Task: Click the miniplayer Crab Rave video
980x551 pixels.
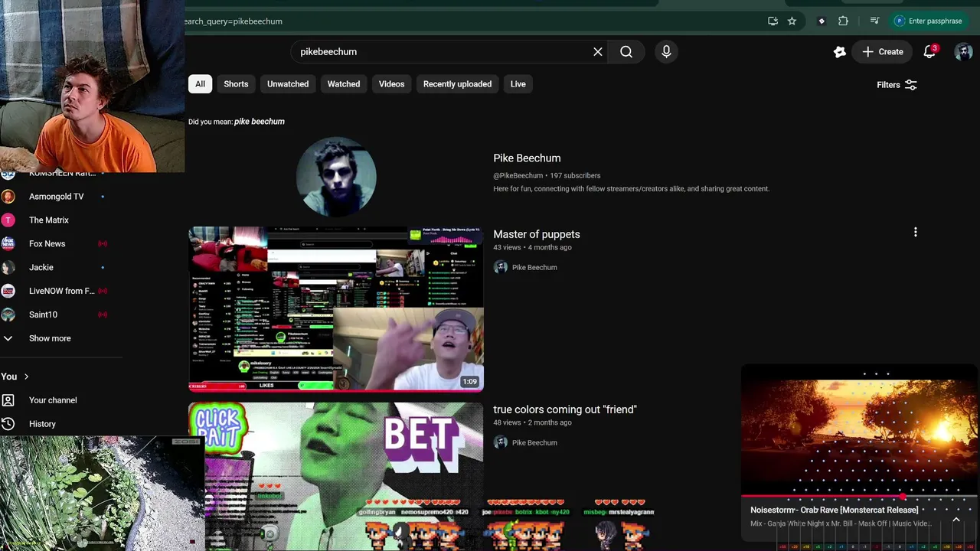Action: click(x=859, y=430)
